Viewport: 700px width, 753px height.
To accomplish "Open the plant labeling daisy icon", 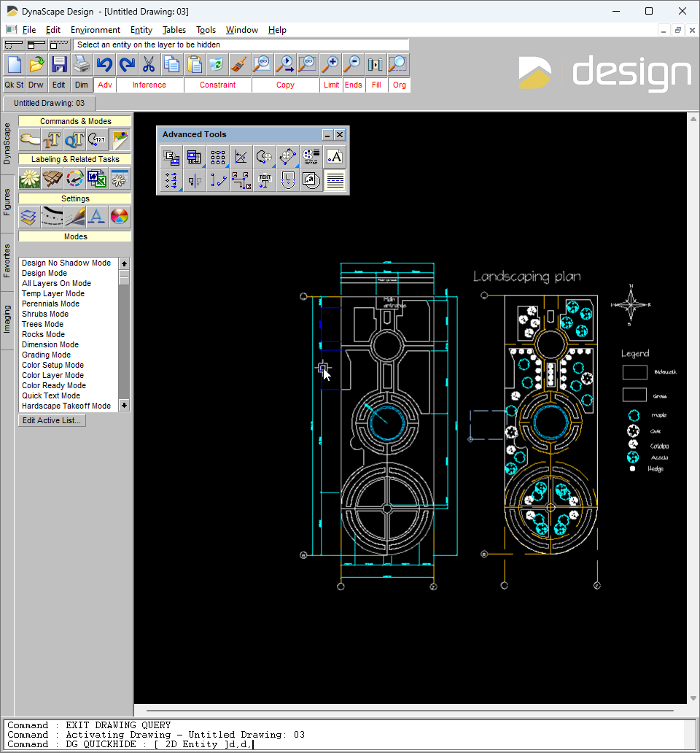I will 29,178.
